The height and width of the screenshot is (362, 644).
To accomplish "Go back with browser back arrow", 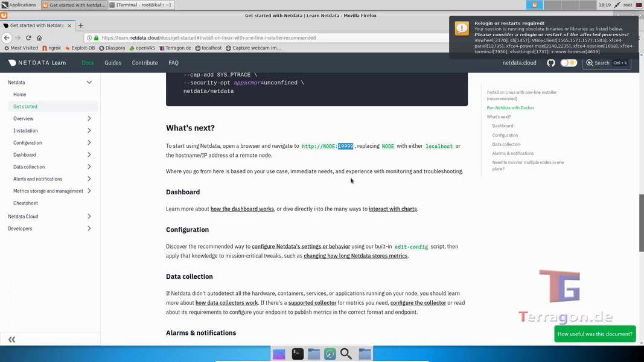I will click(7, 37).
